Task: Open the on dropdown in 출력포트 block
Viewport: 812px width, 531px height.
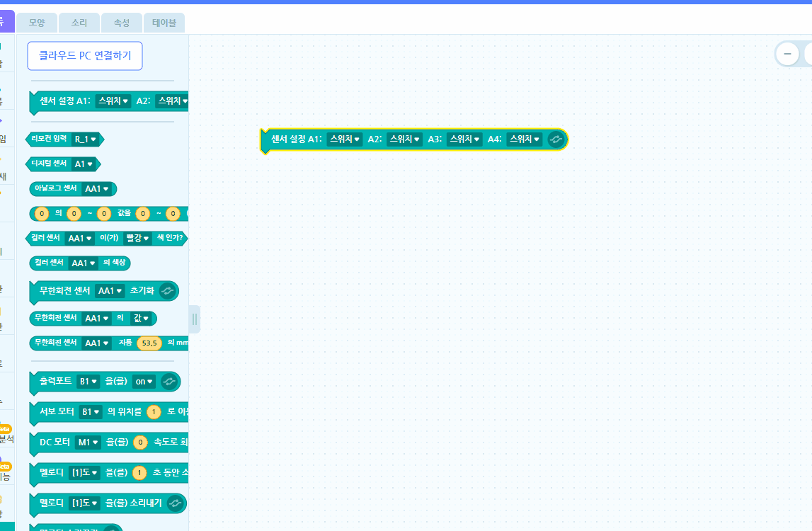Action: point(144,382)
